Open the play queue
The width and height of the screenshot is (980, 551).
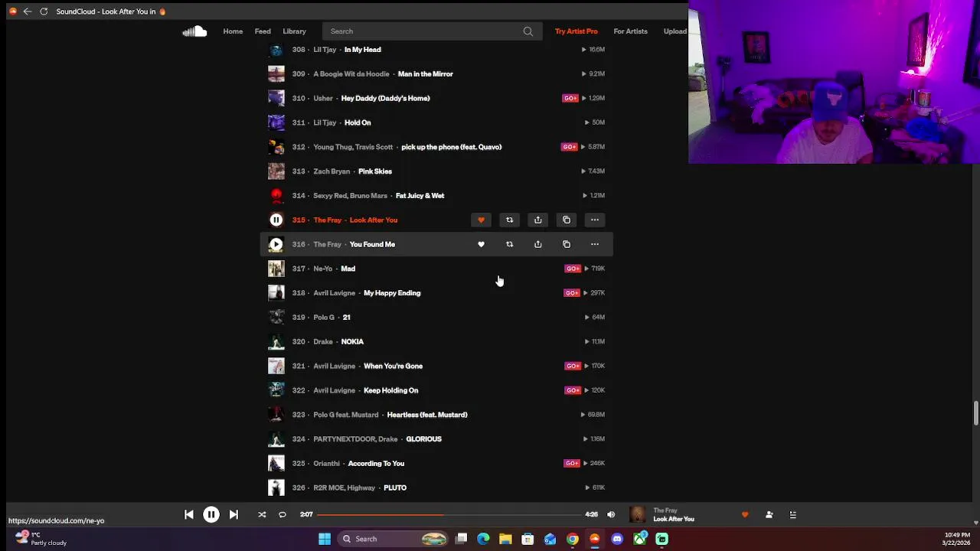click(x=793, y=515)
